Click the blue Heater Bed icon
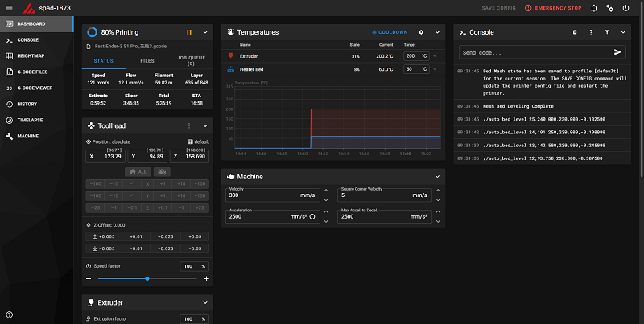Viewport: 644px width, 324px height. tap(230, 69)
